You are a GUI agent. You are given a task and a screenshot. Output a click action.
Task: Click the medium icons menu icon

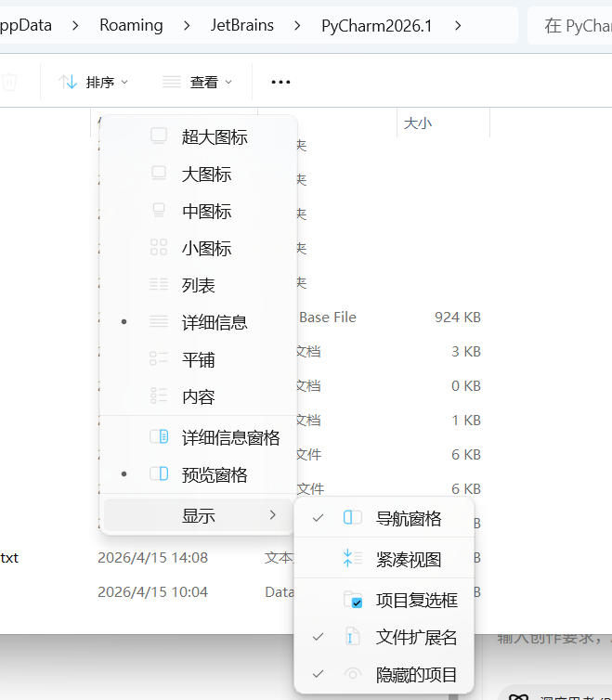click(159, 210)
